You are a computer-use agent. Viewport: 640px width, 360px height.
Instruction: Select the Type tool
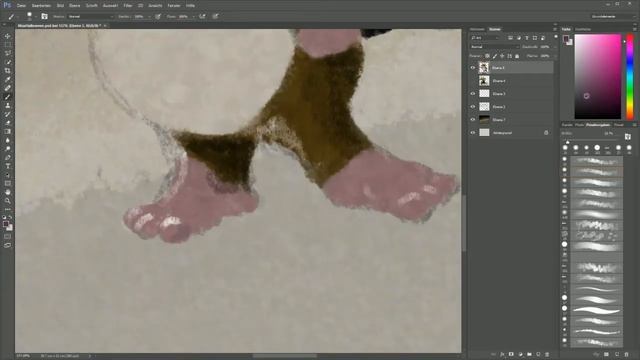tap(7, 166)
